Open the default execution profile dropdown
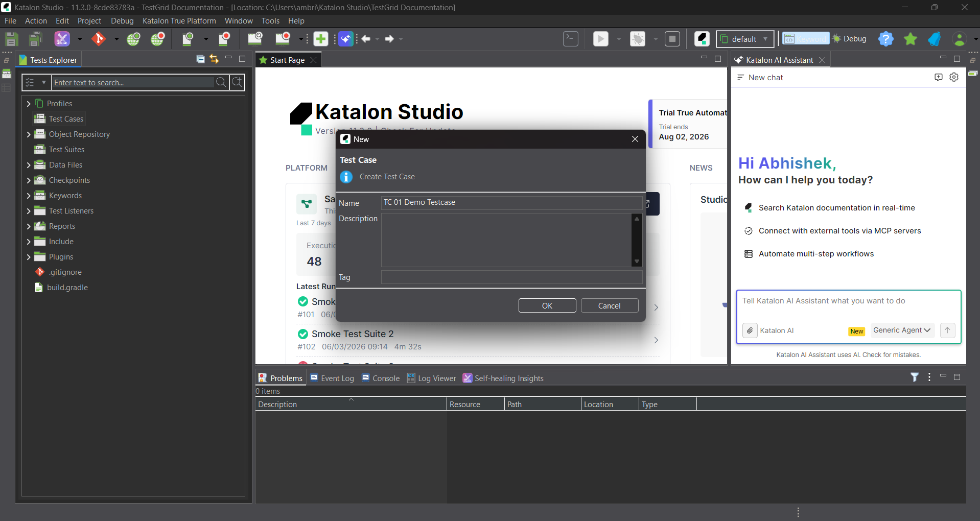The image size is (980, 521). coord(745,39)
